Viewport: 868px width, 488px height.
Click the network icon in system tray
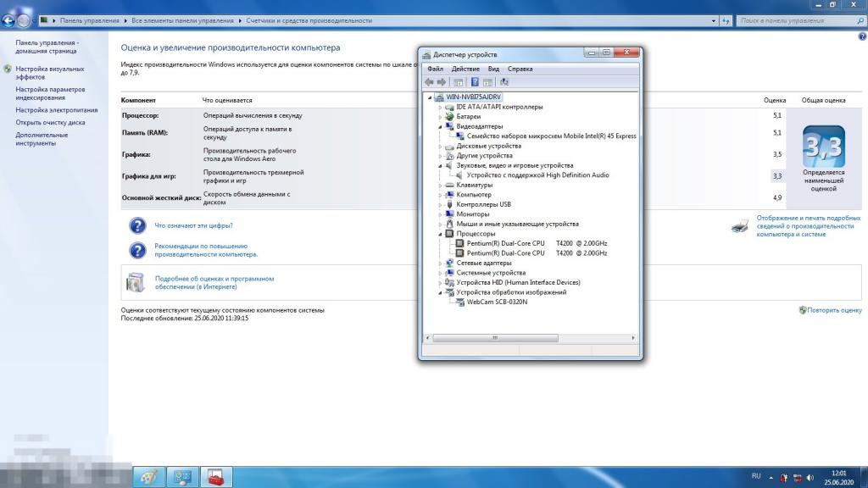[797, 478]
